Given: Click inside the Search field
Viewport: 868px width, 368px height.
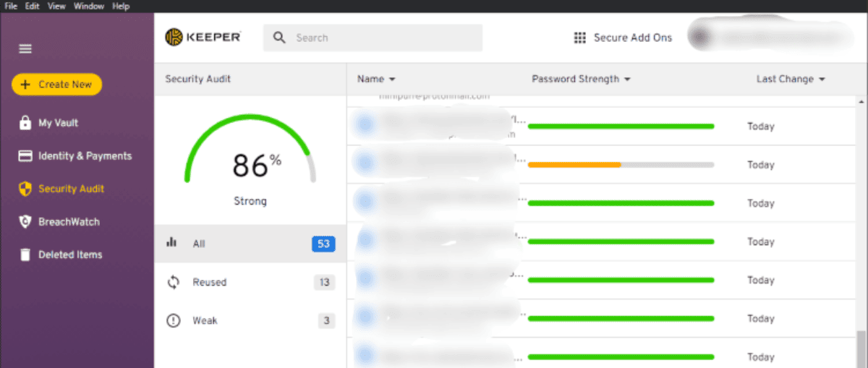Looking at the screenshot, I should (383, 38).
